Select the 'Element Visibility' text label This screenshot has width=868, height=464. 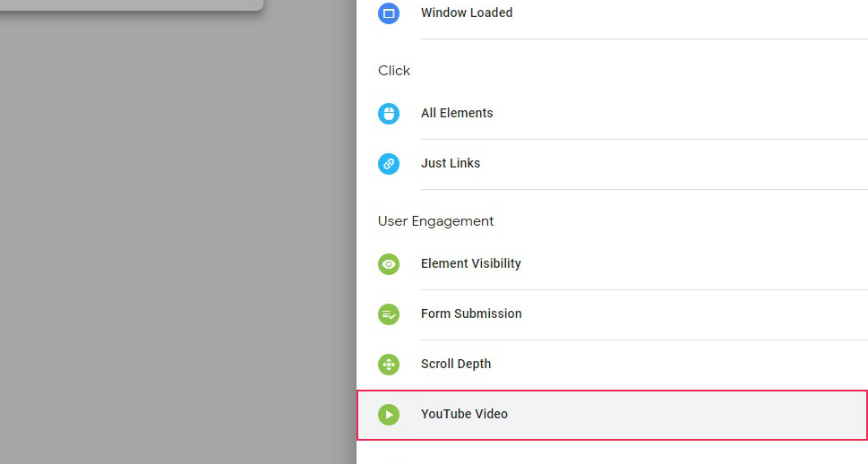[x=470, y=263]
